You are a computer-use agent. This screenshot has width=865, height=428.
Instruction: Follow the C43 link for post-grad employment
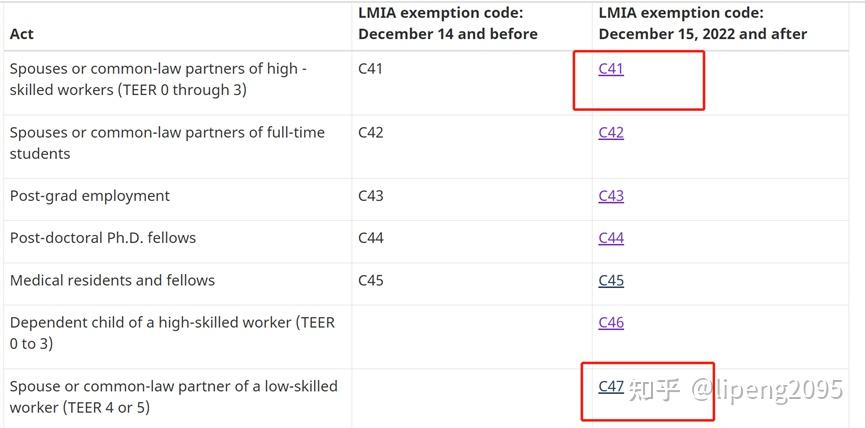pyautogui.click(x=611, y=196)
